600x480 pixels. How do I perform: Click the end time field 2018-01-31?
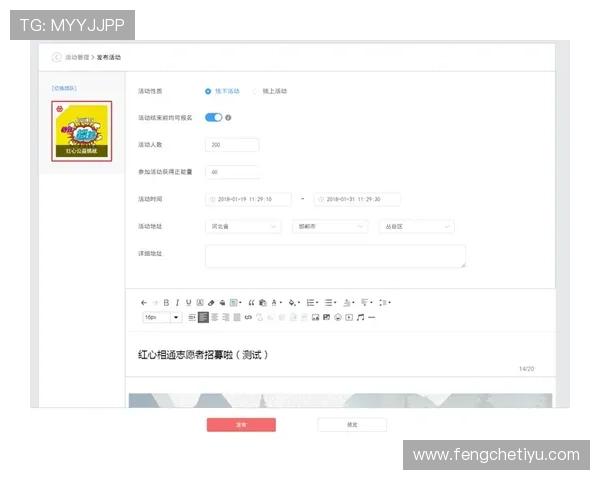(357, 199)
